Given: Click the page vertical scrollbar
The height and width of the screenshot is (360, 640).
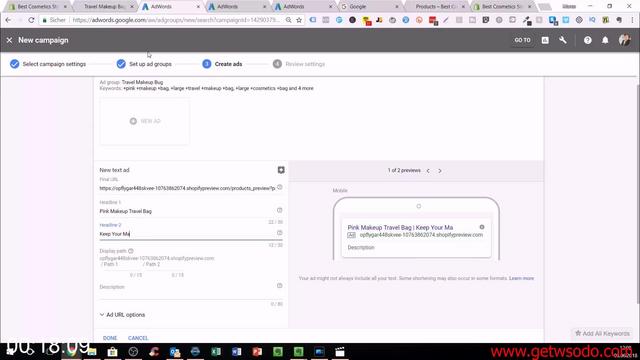Looking at the screenshot, I should 638,194.
